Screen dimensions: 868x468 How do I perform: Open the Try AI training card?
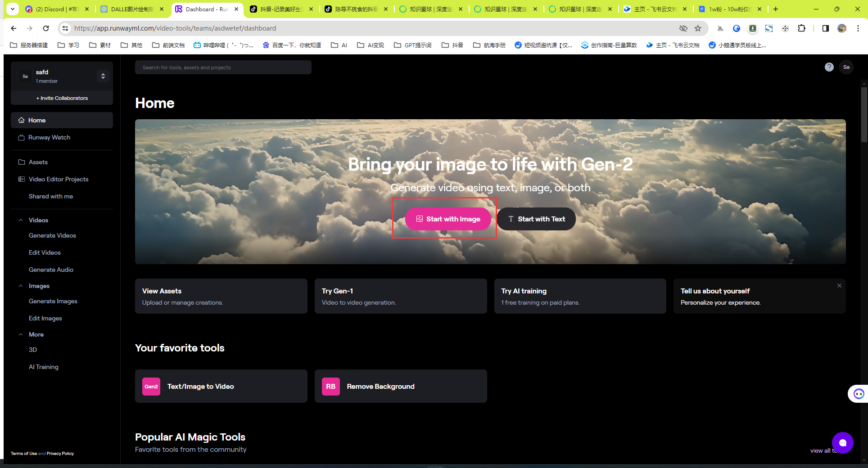pyautogui.click(x=580, y=296)
